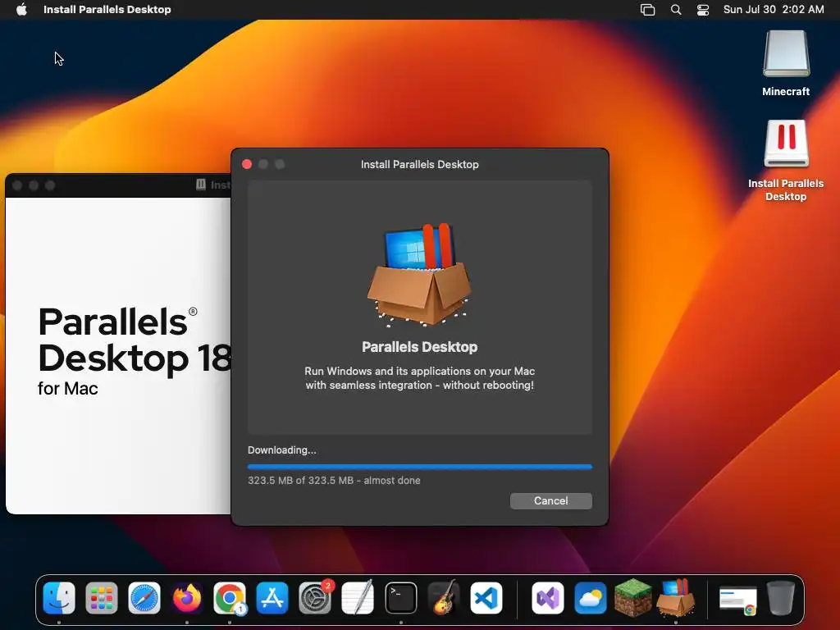Click the Parallels Desktop box artwork in installer
This screenshot has height=630, width=840.
pos(419,274)
